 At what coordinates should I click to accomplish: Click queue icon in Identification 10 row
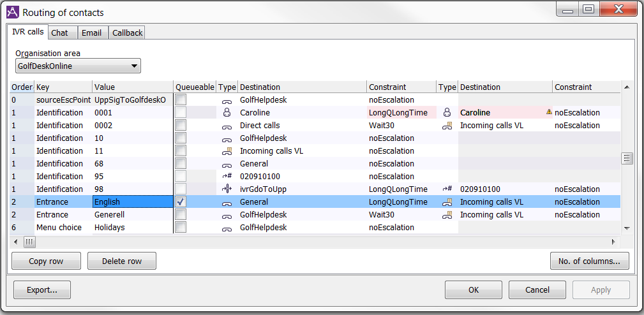(227, 138)
